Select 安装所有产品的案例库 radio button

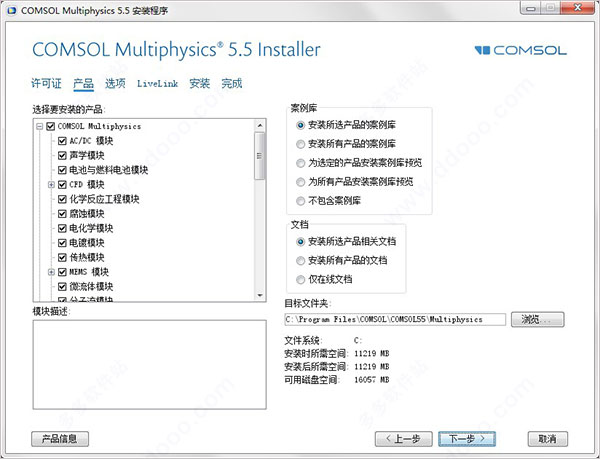[x=300, y=144]
